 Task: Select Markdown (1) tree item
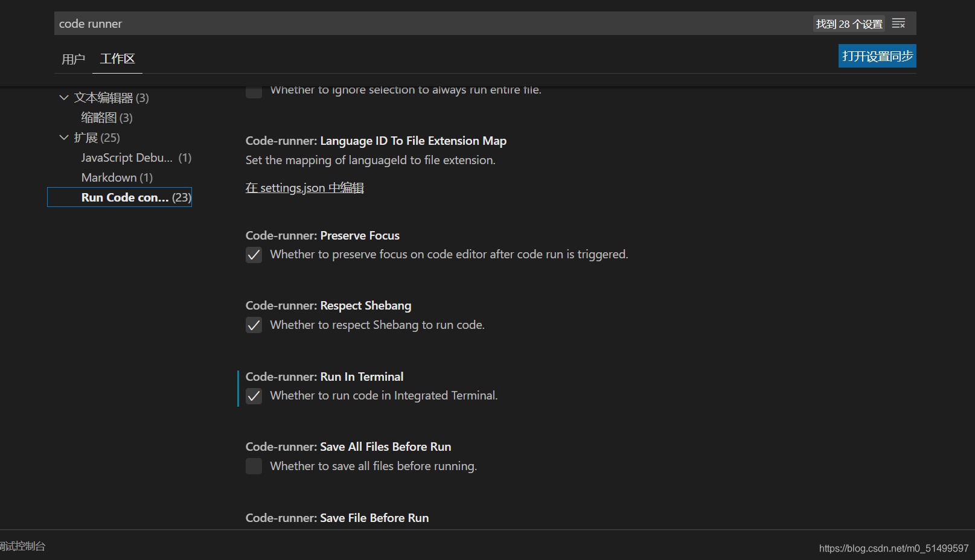pyautogui.click(x=117, y=177)
